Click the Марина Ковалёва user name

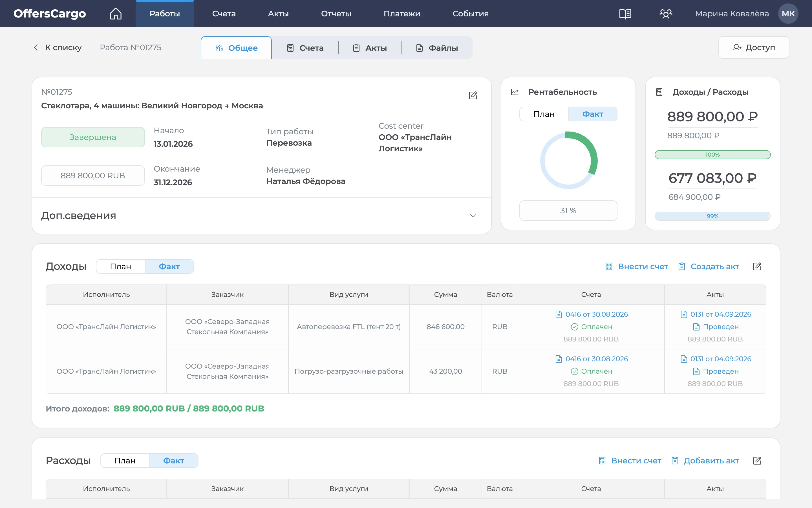(x=732, y=14)
